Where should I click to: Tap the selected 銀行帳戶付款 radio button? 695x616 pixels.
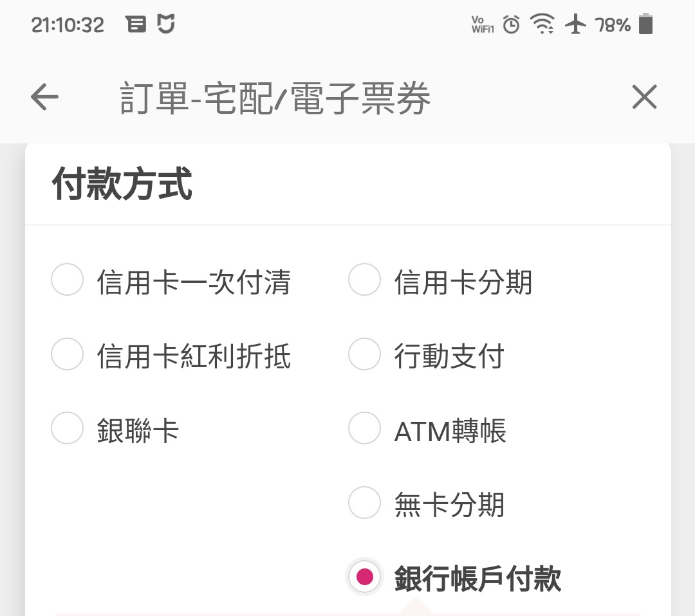[x=365, y=577]
